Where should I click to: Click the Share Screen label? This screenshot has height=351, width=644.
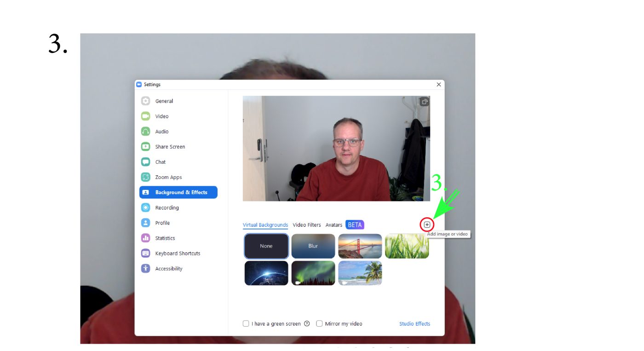coord(170,147)
